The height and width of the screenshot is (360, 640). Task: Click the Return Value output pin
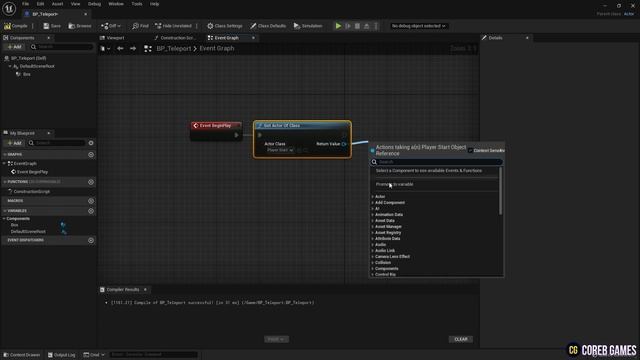344,144
